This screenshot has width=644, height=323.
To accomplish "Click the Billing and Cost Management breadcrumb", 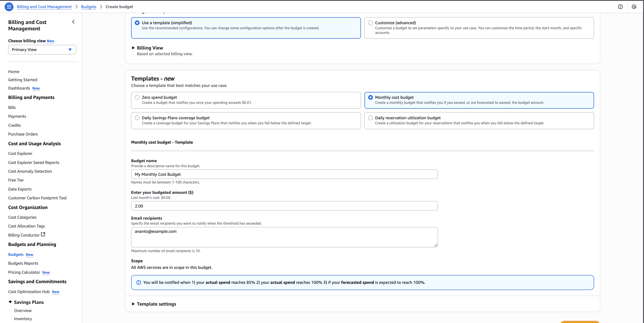I will 44,7.
